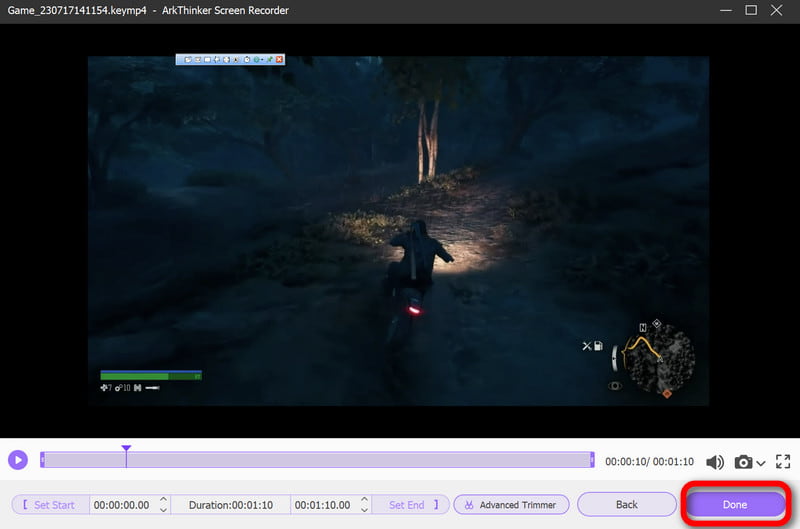This screenshot has width=800, height=529.
Task: Decrease the start time with down arrow
Action: 163,510
